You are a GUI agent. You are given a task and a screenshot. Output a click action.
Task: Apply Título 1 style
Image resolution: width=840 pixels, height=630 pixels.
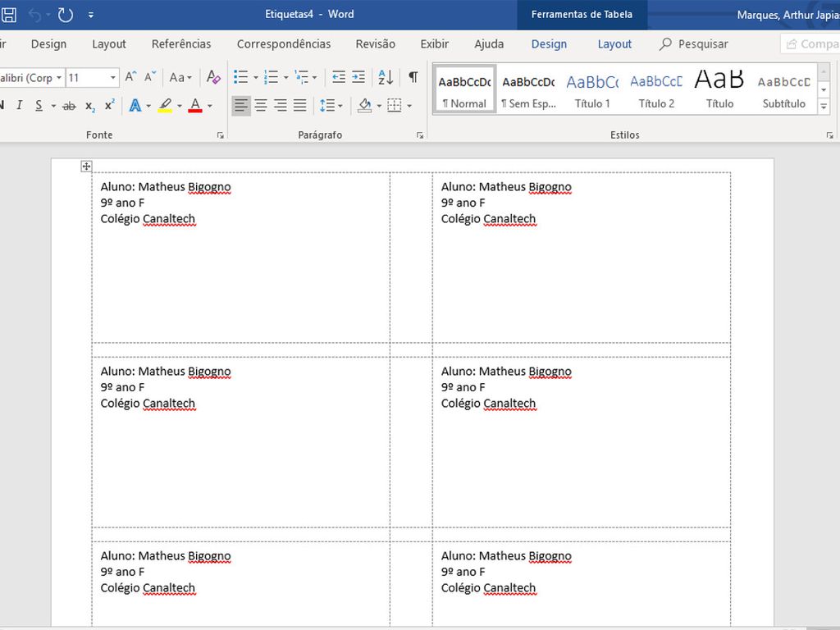(x=592, y=90)
